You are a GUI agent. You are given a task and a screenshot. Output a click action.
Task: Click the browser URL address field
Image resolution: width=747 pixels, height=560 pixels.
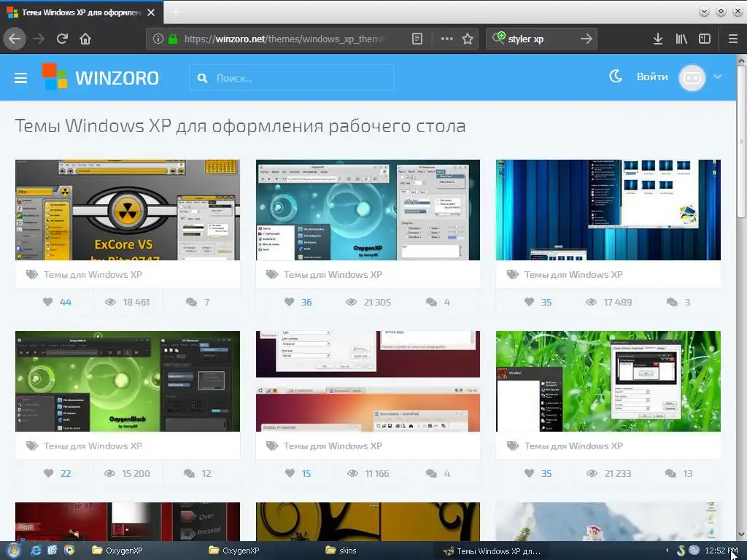[284, 39]
